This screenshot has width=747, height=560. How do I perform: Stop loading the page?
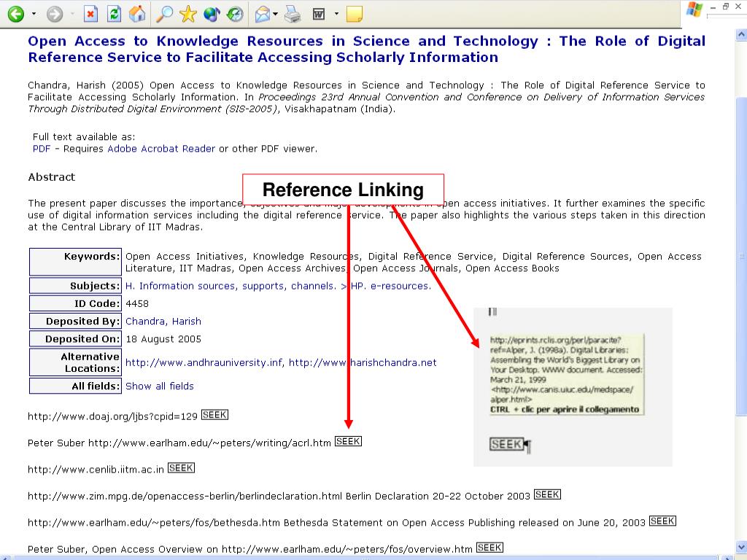[90, 14]
